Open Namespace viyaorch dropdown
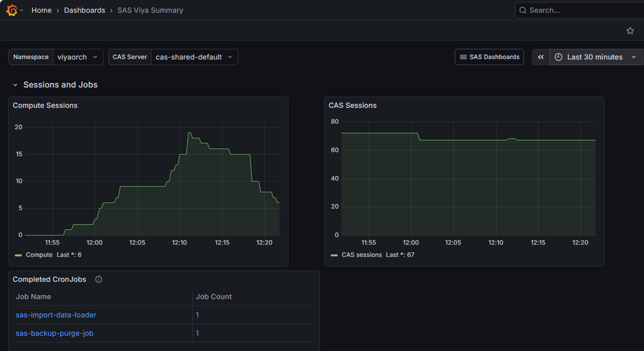644x351 pixels. click(77, 57)
